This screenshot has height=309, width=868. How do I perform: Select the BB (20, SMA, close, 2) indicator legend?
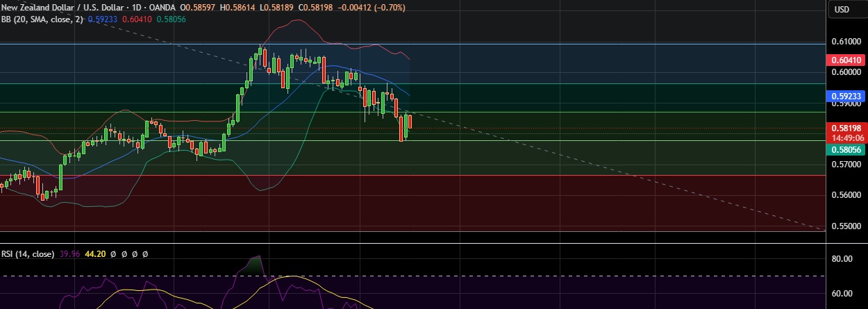(x=42, y=20)
